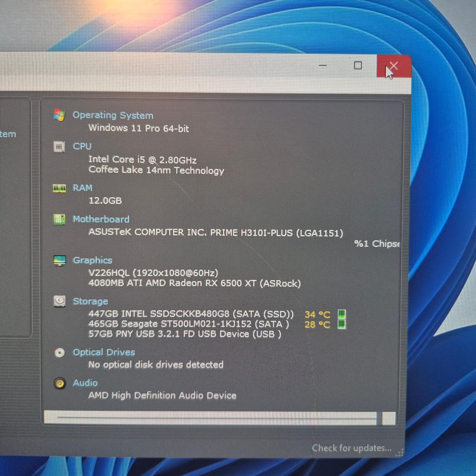Open the RAM section heading
Image resolution: width=476 pixels, height=476 pixels.
coord(83,188)
